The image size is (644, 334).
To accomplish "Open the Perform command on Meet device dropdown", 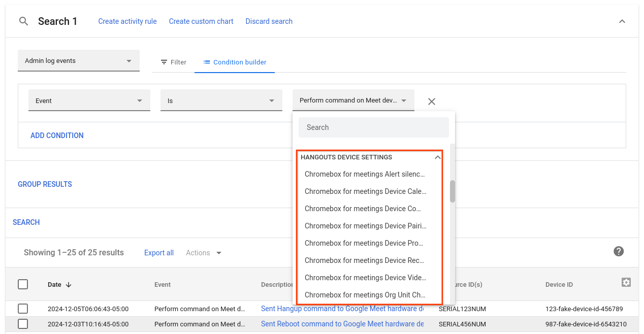I will coord(353,101).
